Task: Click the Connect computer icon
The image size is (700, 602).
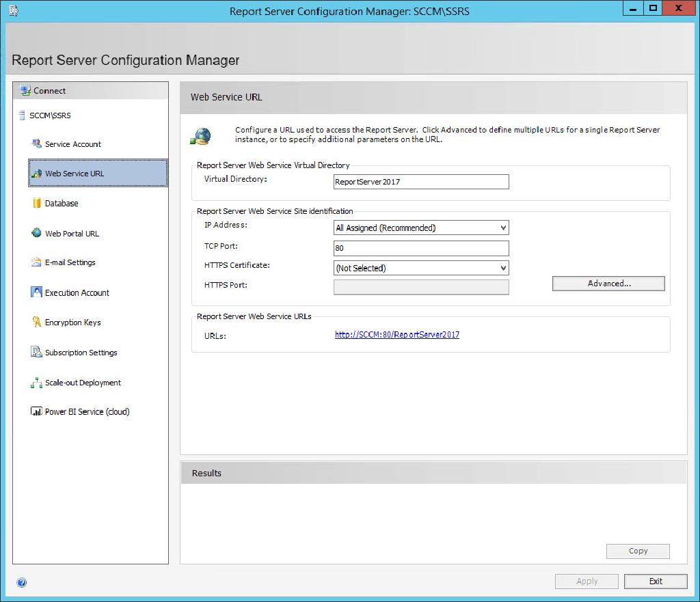Action: (x=25, y=91)
